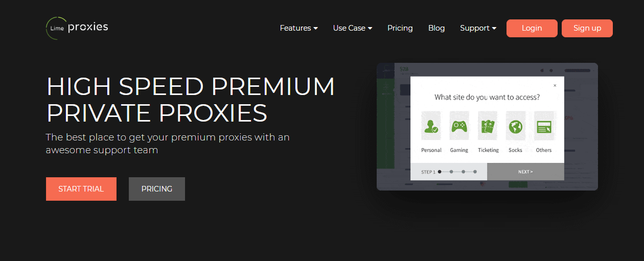Click 'What site do you want to access?' text

point(487,97)
